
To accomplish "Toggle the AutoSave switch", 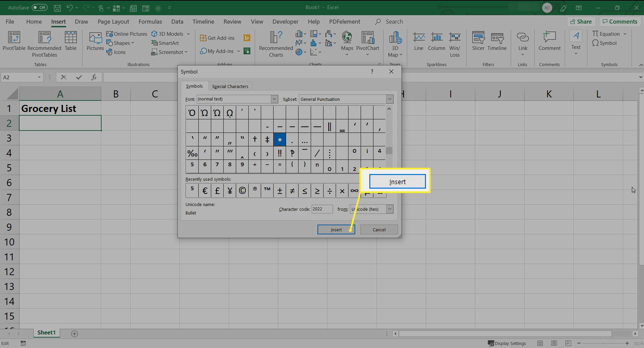I will pyautogui.click(x=39, y=7).
